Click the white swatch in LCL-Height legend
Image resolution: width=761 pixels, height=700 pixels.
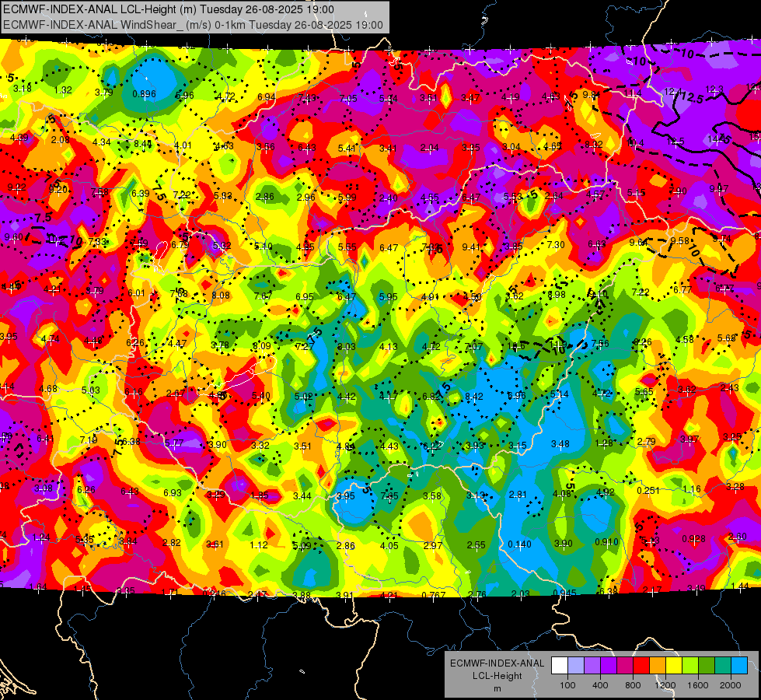coord(560,666)
